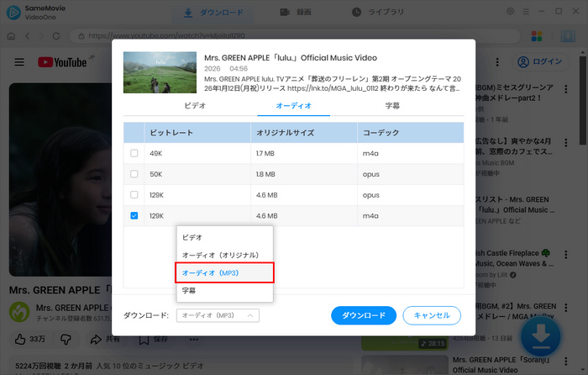Open options for ミセスグリーンアップル メドレー video
This screenshot has width=588, height=375.
[566, 89]
